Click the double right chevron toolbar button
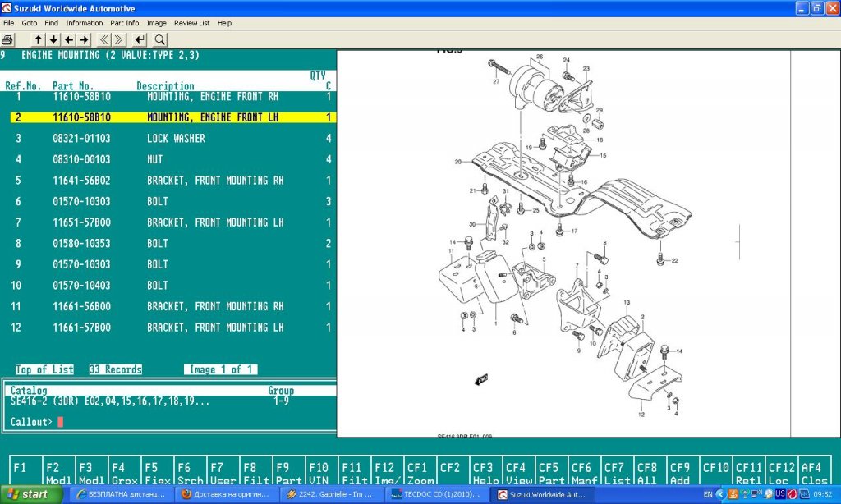Viewport: 841px width, 504px height. tap(120, 39)
